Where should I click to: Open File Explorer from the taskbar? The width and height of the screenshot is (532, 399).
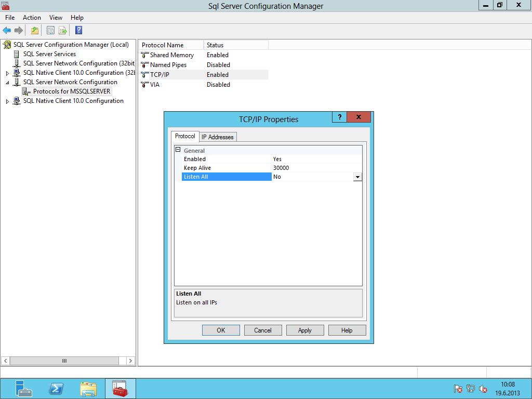pyautogui.click(x=88, y=389)
